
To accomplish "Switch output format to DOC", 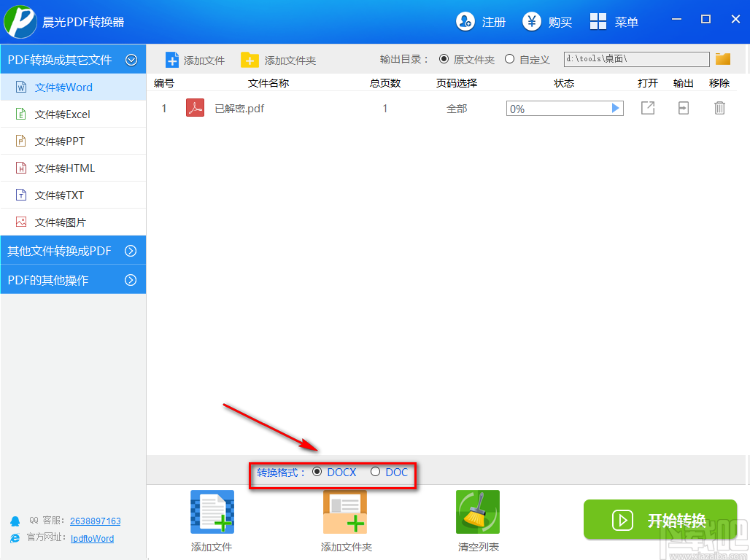I will [376, 472].
